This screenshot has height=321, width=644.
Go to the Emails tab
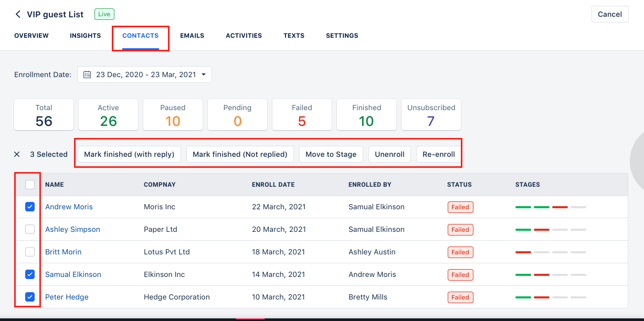coord(192,36)
